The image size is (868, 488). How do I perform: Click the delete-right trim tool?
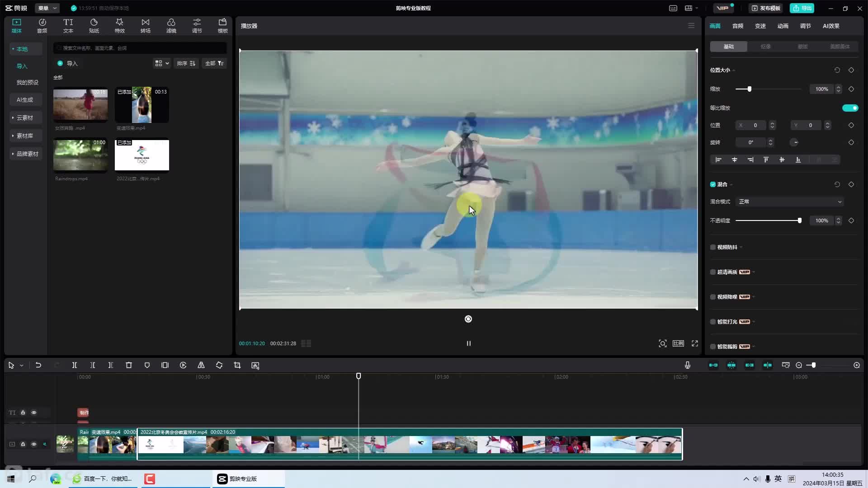[111, 365]
